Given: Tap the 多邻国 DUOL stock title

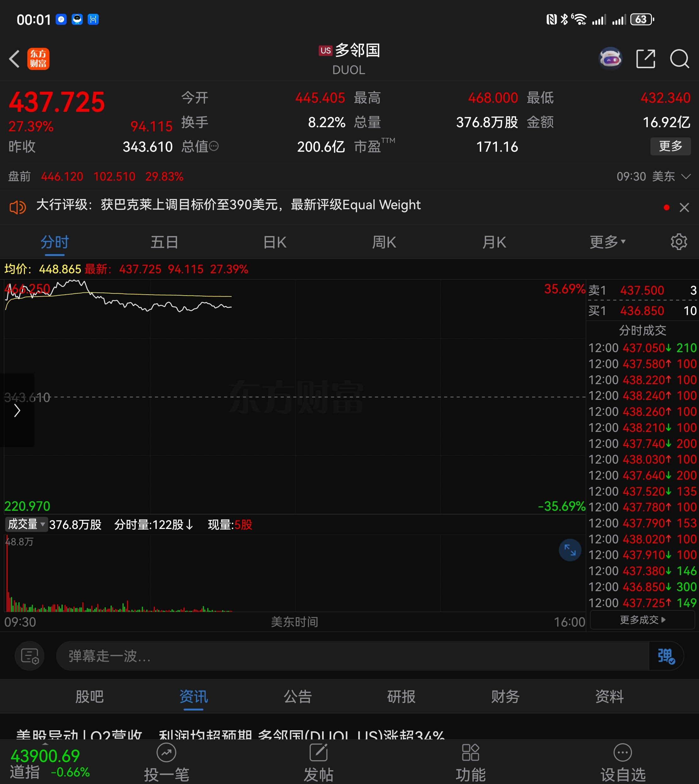Looking at the screenshot, I should point(349,59).
